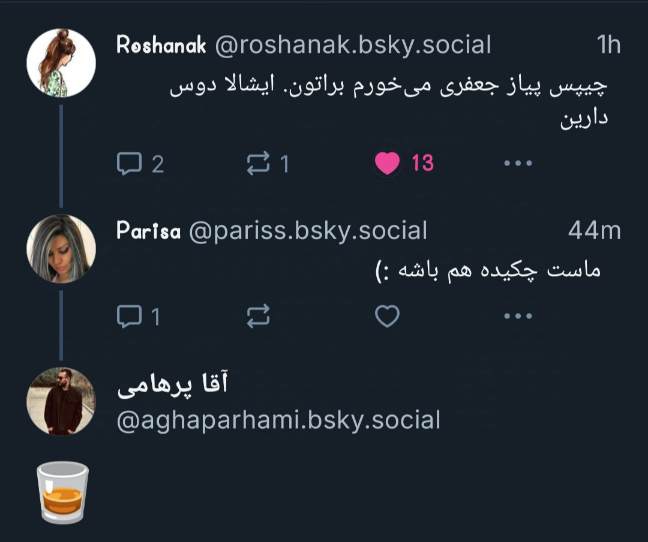Open more options on Roshanak's post
The height and width of the screenshot is (542, 648).
point(517,163)
